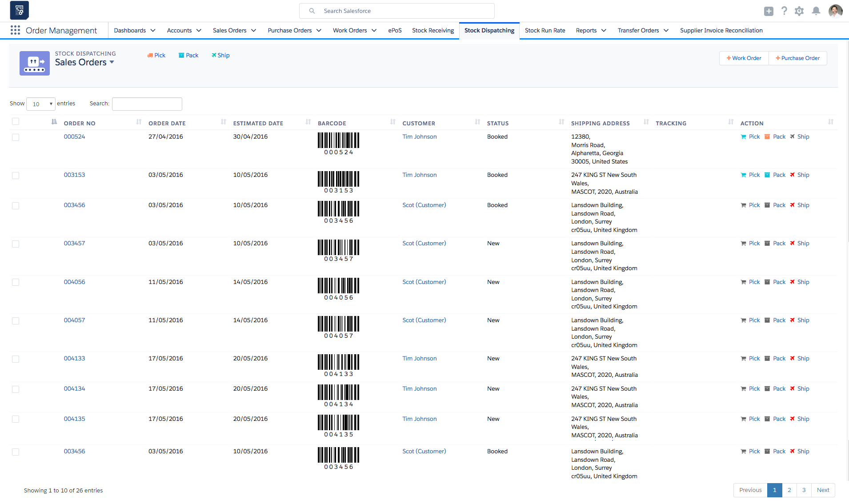Sort by the Customer column sort icon
Screen dimensions: 849x504
[x=477, y=122]
